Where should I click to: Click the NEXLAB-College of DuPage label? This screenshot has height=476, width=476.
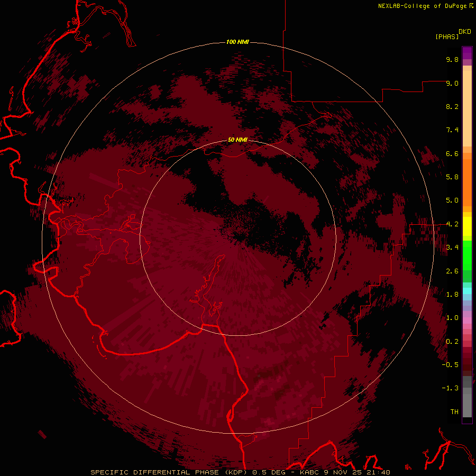(x=422, y=6)
